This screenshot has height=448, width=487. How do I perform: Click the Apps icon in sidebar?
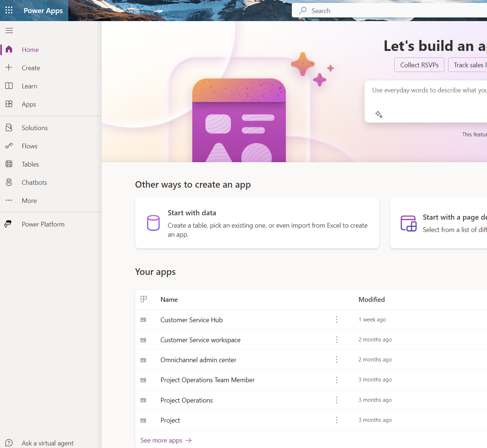9,104
